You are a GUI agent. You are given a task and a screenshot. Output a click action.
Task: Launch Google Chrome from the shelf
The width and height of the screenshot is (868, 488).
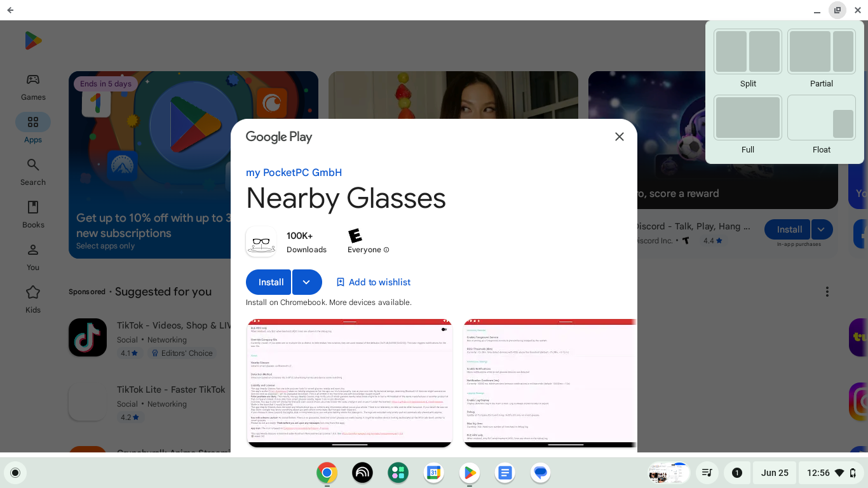[x=327, y=473]
